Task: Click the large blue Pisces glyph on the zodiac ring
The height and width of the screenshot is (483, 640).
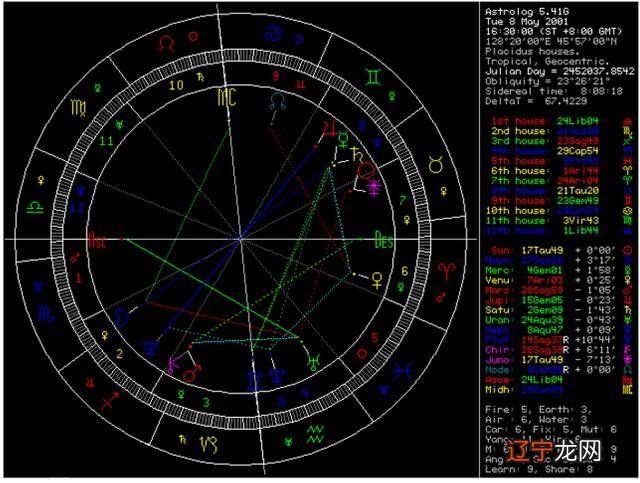Action: (403, 371)
